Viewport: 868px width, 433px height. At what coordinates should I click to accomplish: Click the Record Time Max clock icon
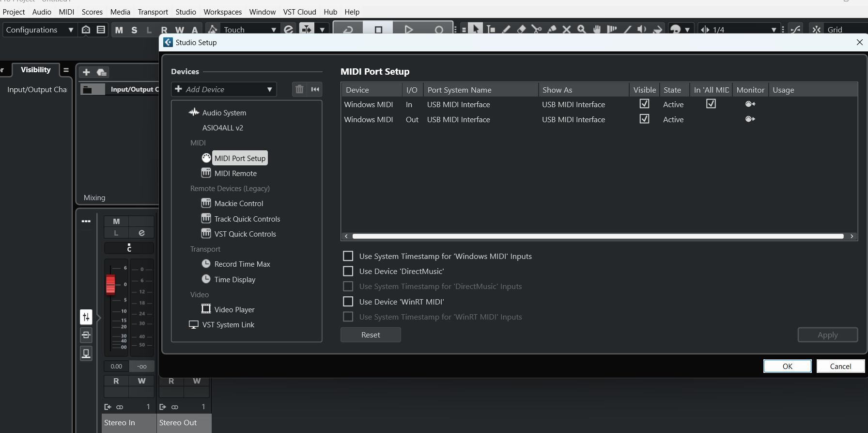click(206, 264)
